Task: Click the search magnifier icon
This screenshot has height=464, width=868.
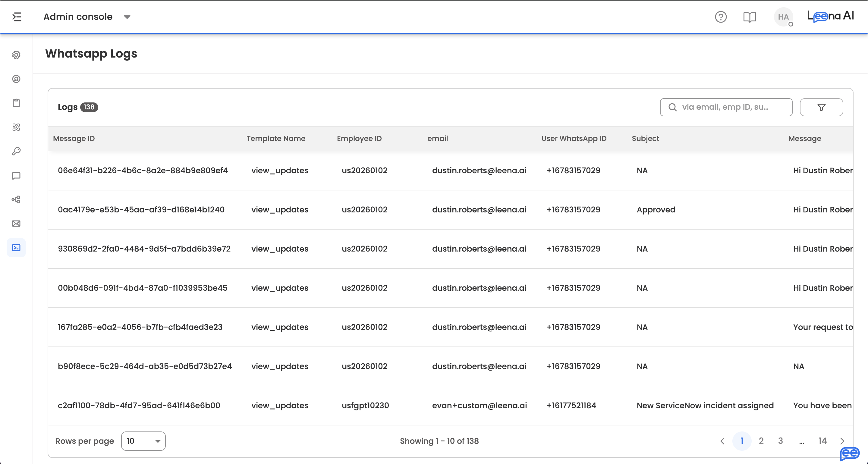Action: coord(673,107)
